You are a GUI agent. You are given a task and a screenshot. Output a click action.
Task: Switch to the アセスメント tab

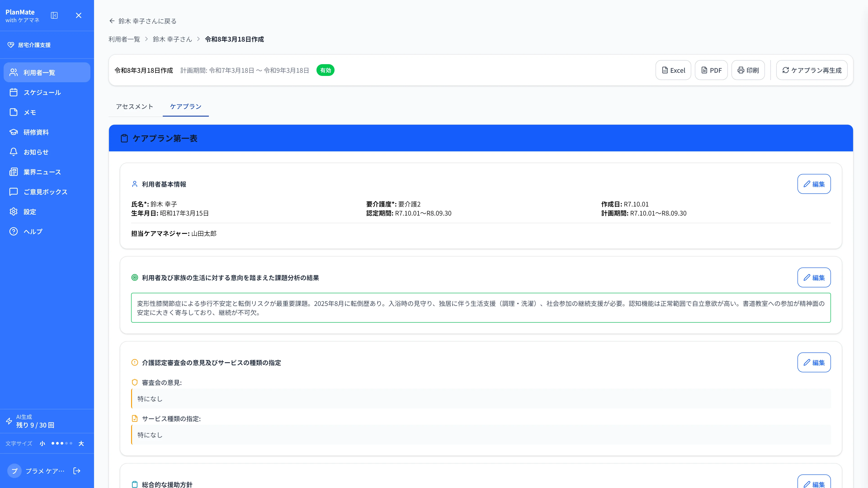click(134, 106)
